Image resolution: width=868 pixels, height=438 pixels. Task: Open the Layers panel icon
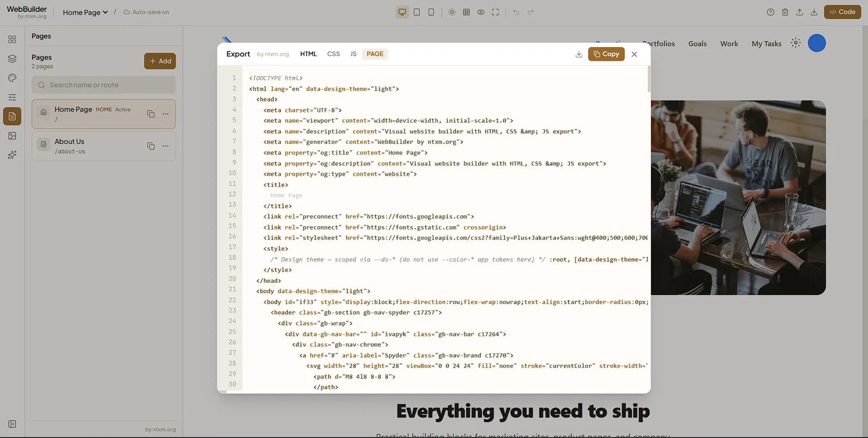pos(12,59)
